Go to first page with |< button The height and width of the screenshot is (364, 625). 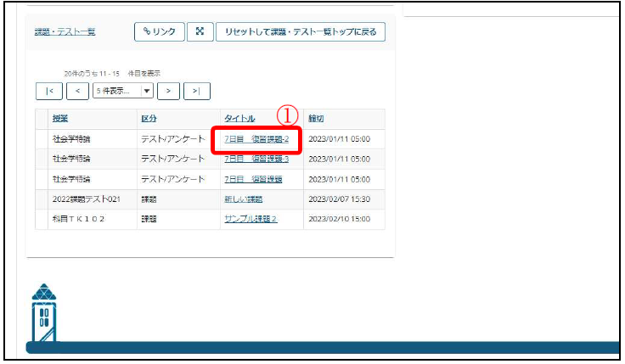(48, 90)
